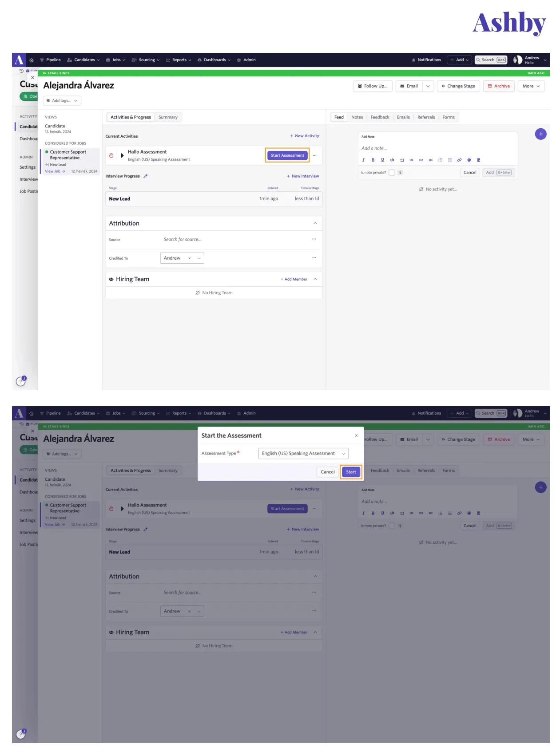The image size is (560, 756).
Task: Open the Add tags dropdown in the upper screenshot
Action: pos(62,101)
